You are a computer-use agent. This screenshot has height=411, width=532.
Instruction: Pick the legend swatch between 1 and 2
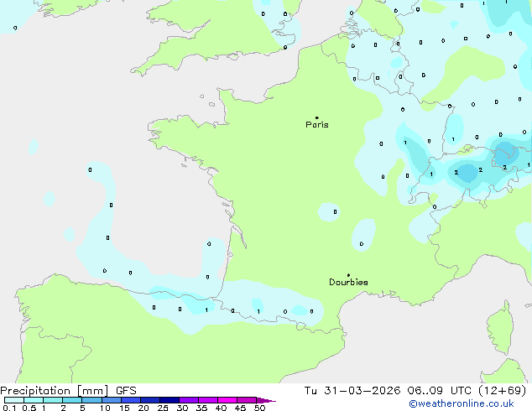tap(53, 400)
